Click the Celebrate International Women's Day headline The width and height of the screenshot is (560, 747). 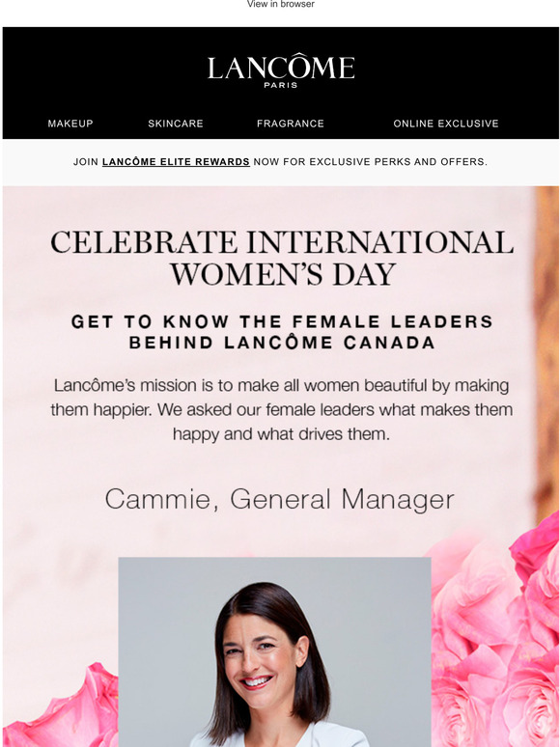point(282,258)
